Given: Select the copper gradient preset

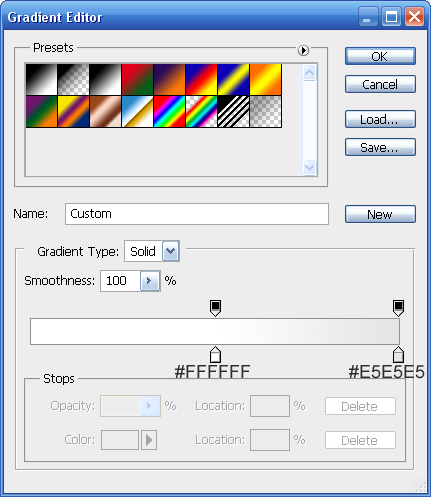Looking at the screenshot, I should click(x=105, y=111).
